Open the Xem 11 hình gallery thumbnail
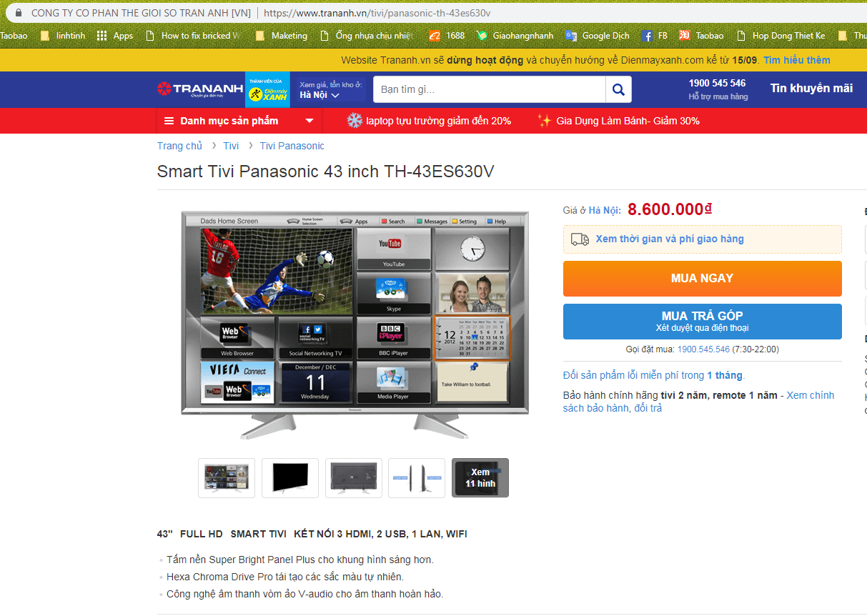This screenshot has height=616, width=867. click(x=480, y=477)
